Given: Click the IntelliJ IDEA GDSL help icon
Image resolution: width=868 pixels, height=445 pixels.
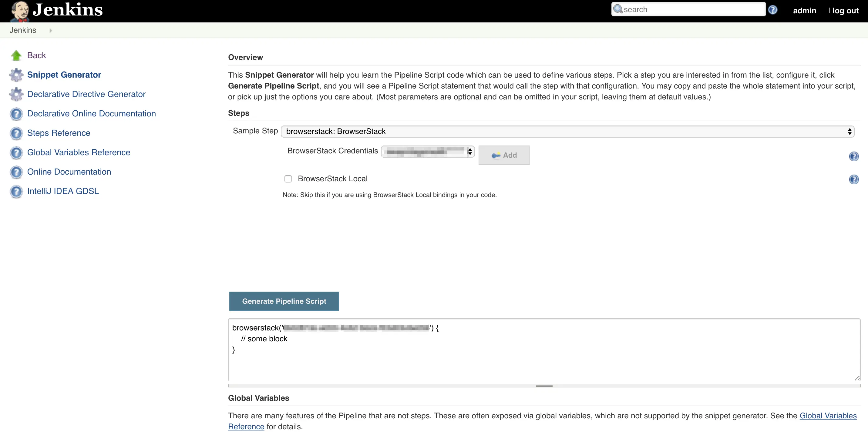Looking at the screenshot, I should click(x=16, y=191).
